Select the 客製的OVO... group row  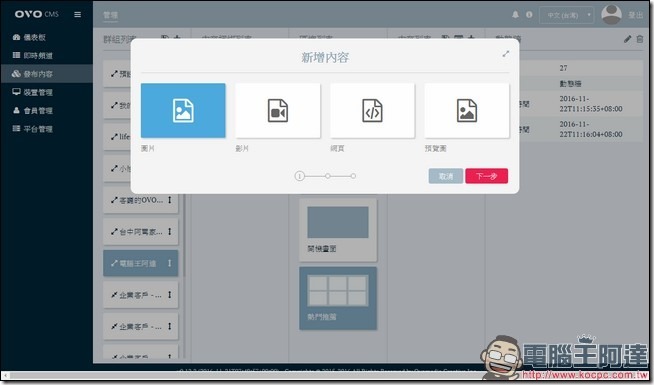click(141, 200)
